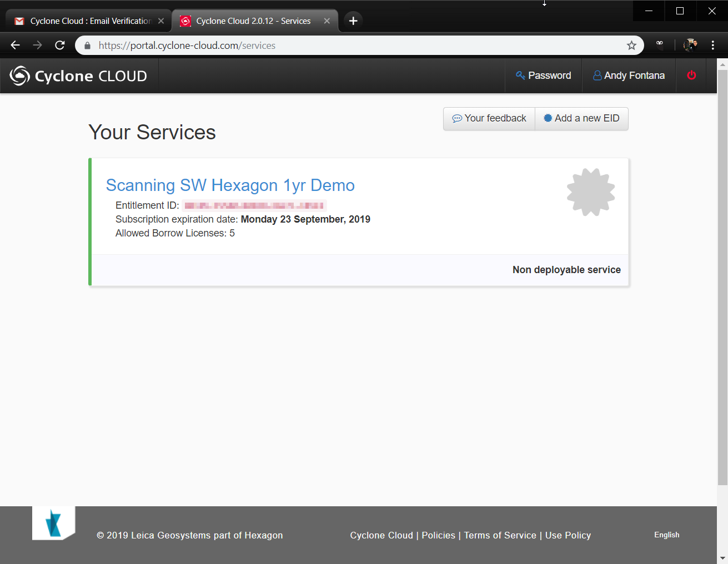Open a new browser tab

(x=353, y=21)
